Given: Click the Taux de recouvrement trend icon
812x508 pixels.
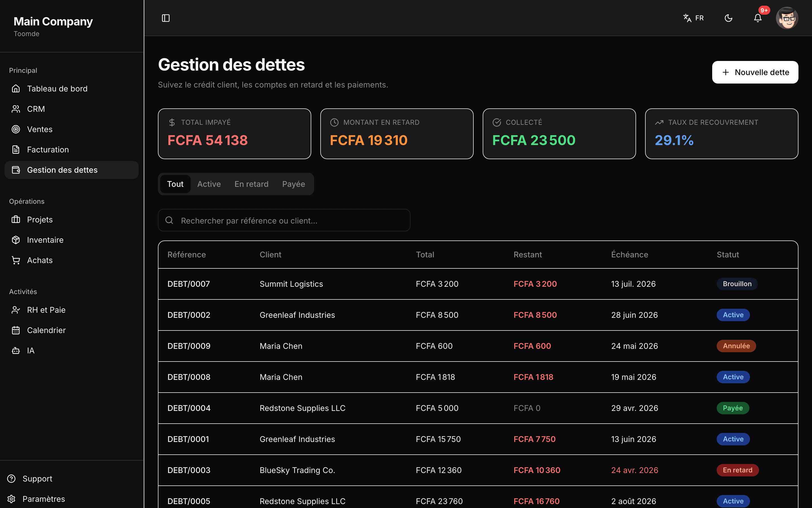Looking at the screenshot, I should pos(659,123).
